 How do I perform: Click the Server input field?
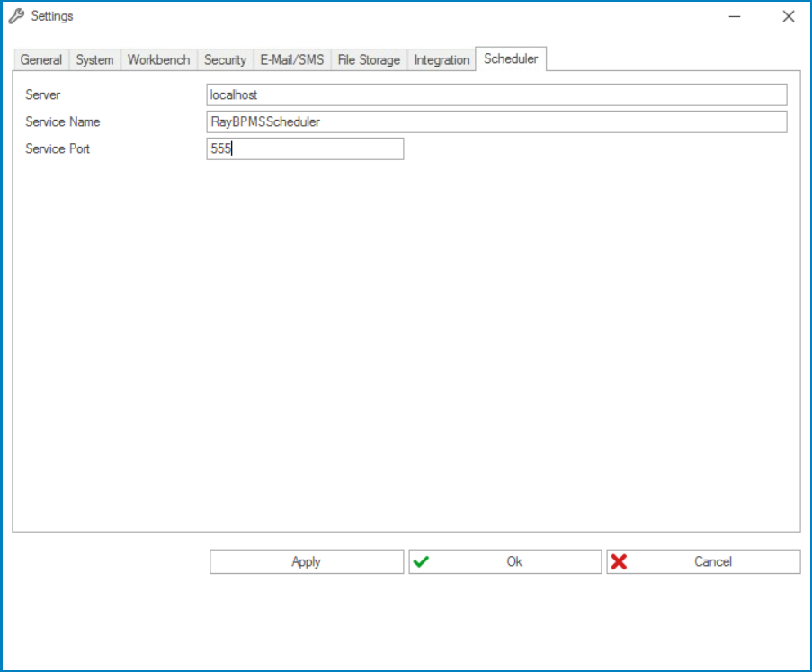[496, 94]
